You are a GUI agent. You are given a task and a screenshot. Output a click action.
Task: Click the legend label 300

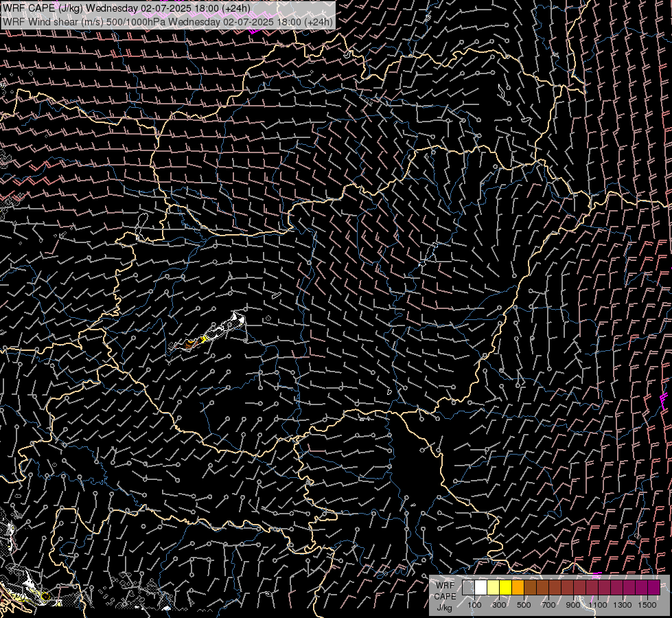[499, 605]
